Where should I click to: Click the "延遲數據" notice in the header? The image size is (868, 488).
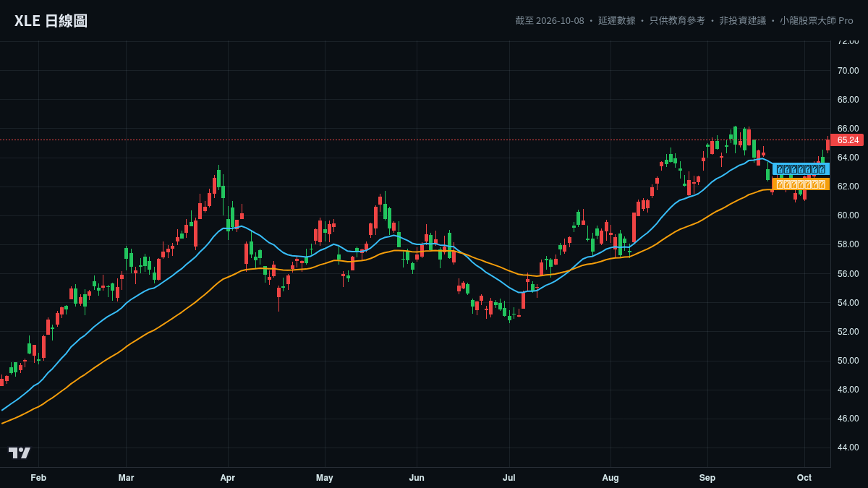click(617, 21)
